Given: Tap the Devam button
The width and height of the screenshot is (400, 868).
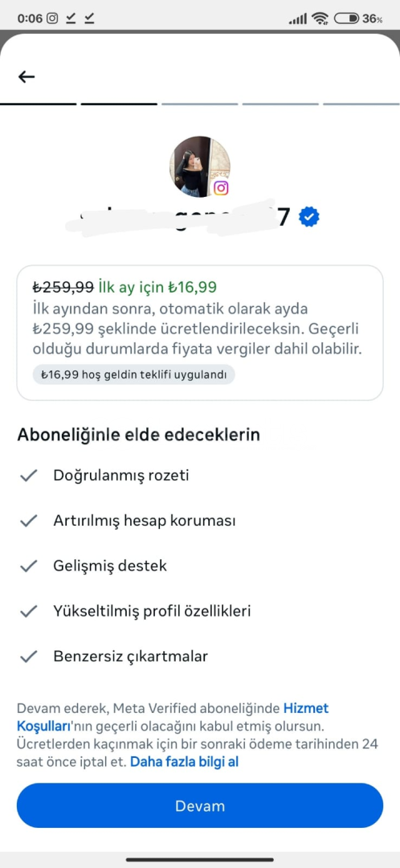Looking at the screenshot, I should tap(200, 805).
